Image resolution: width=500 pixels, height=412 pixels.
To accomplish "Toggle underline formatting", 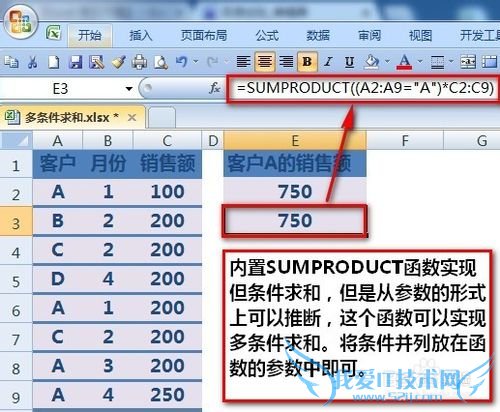I will pyautogui.click(x=349, y=62).
